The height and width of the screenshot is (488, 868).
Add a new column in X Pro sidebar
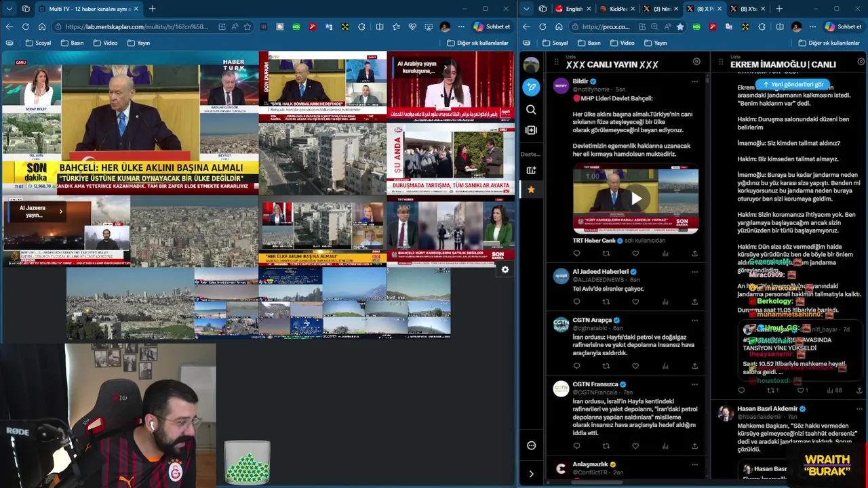point(531,130)
